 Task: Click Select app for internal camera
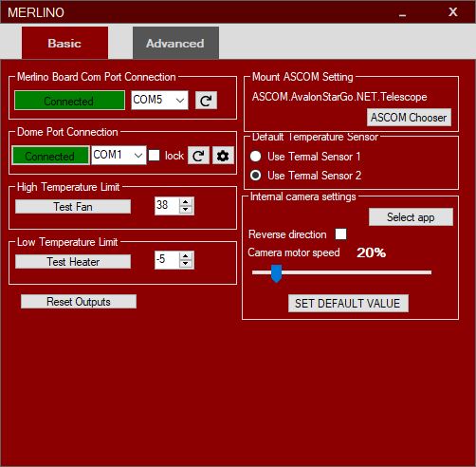411,217
